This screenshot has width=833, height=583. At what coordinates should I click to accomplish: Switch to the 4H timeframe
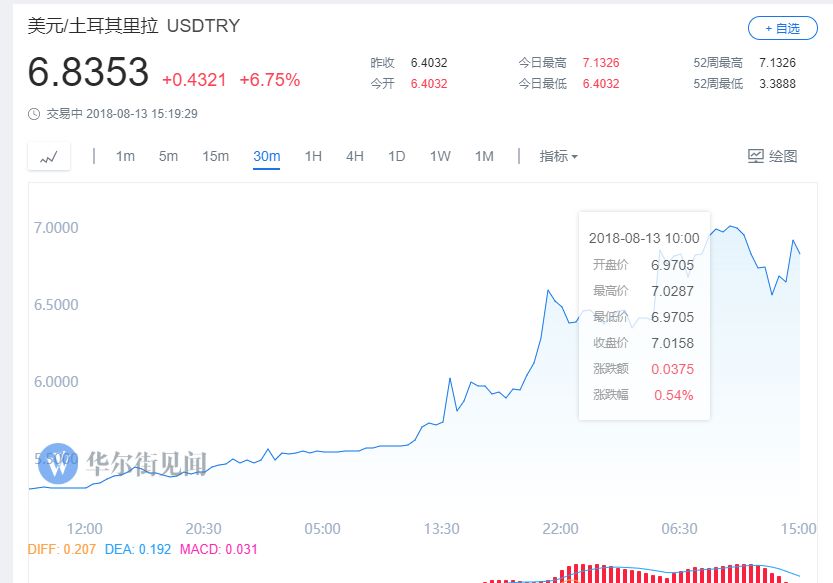(355, 156)
